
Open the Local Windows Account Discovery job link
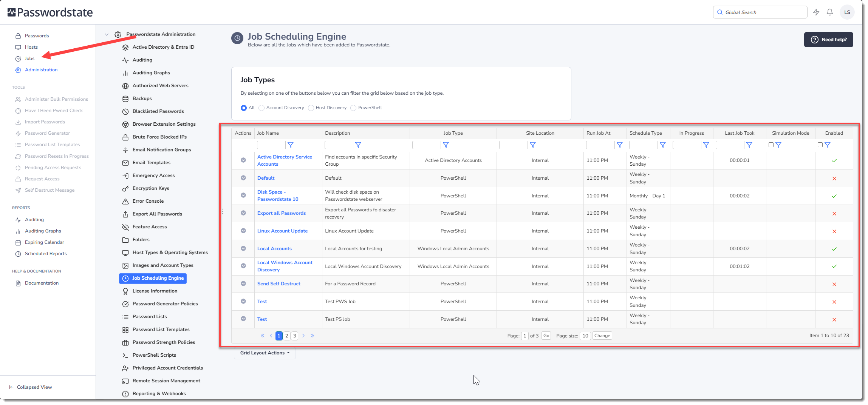(285, 266)
